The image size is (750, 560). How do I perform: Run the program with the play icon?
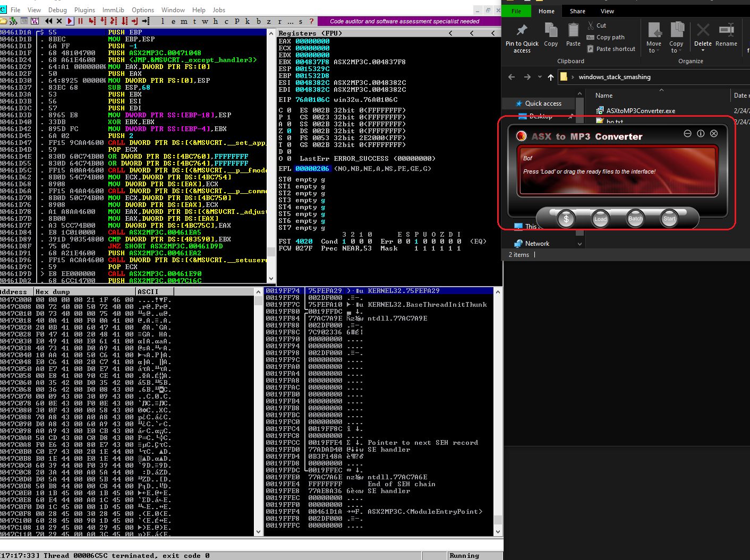coord(70,21)
